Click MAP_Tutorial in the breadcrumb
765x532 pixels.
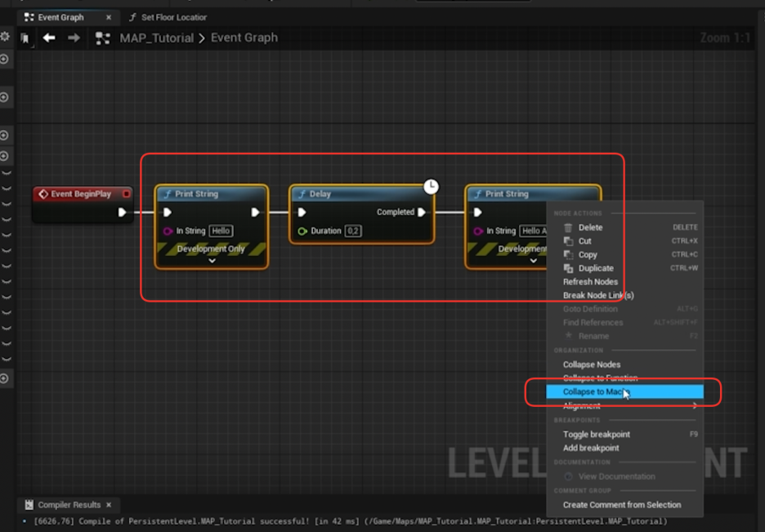[x=157, y=38]
